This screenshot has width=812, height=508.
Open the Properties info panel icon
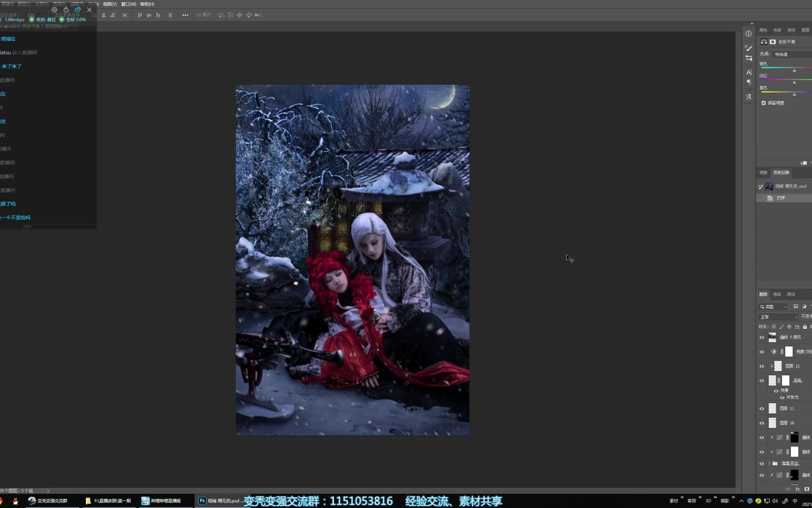coord(749,34)
